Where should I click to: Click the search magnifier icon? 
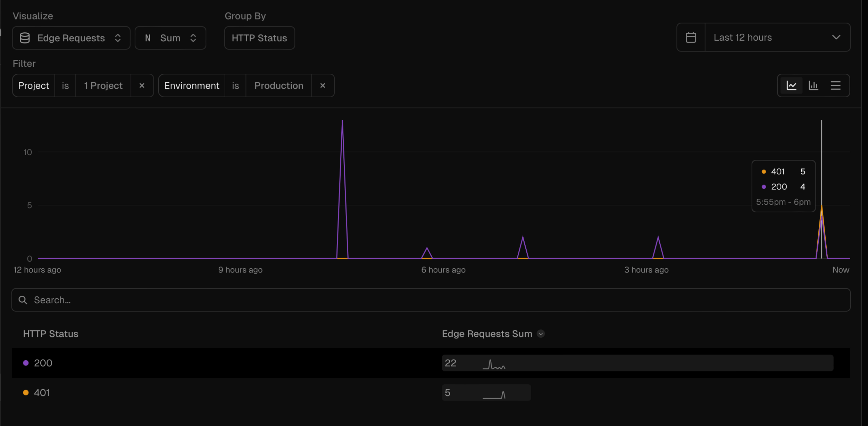[23, 300]
